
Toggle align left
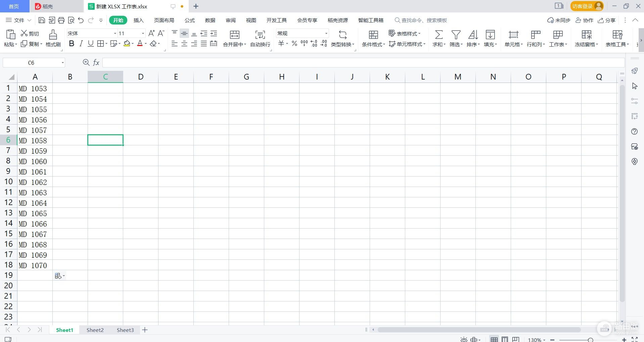point(175,43)
